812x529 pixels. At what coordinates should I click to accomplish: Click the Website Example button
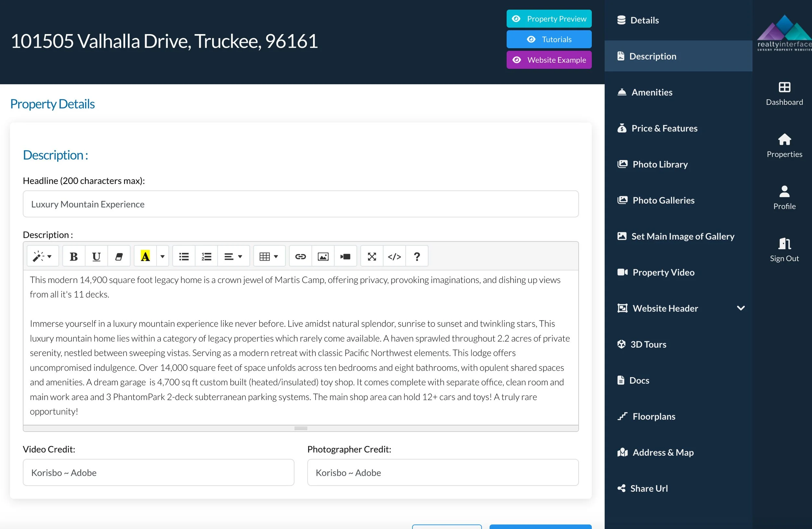(549, 60)
